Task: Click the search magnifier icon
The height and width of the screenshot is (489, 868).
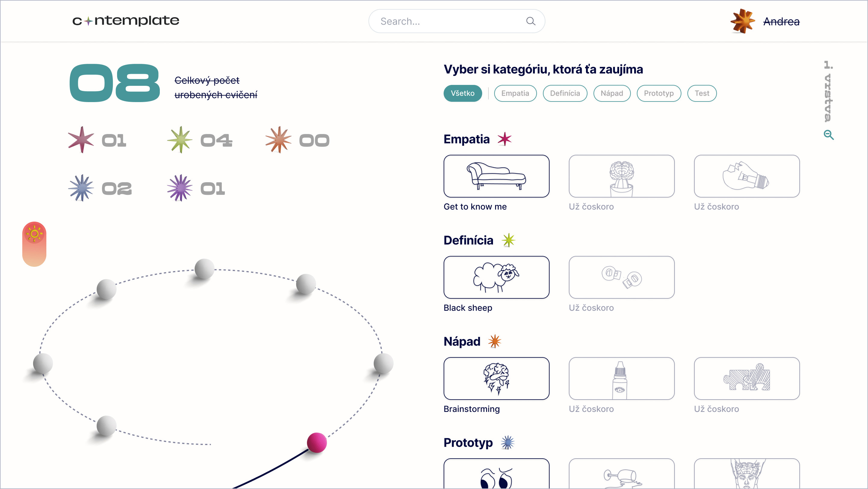Action: click(x=530, y=21)
